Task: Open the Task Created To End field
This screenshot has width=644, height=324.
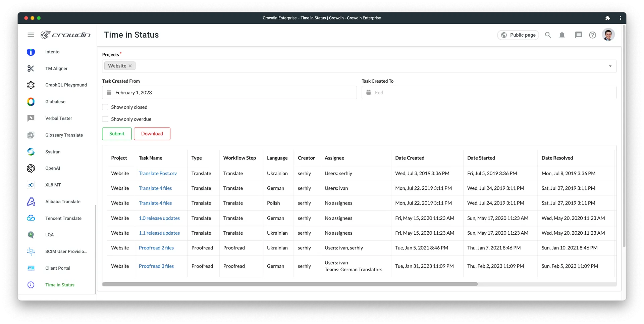Action: 489,92
